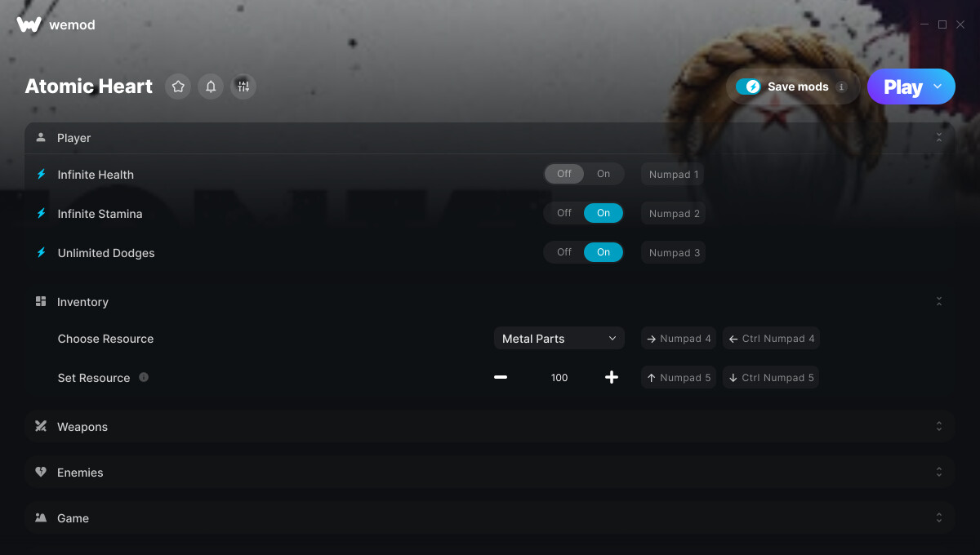
Task: Decrease resource amount with minus icon
Action: click(501, 377)
